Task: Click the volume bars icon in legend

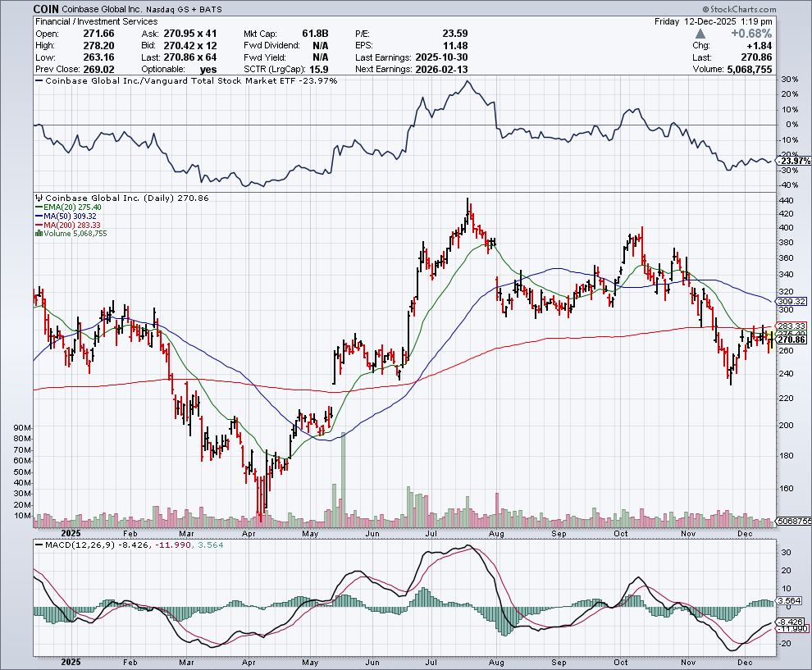Action: [x=38, y=233]
